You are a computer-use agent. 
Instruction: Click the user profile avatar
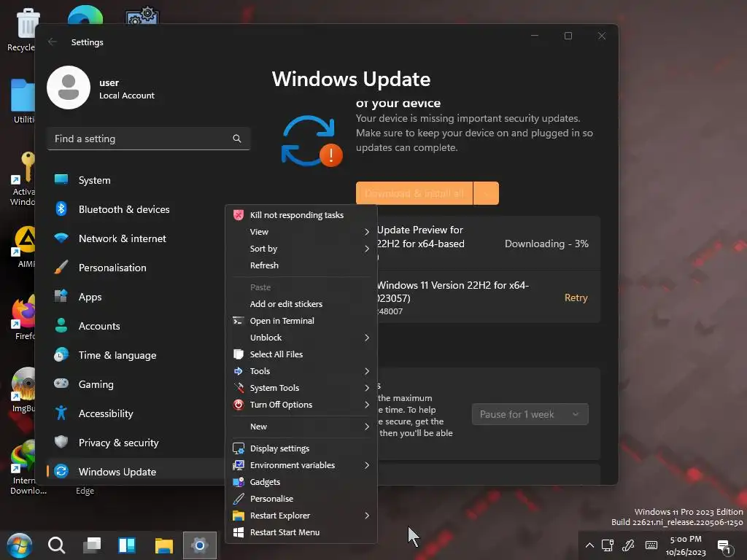coord(69,87)
